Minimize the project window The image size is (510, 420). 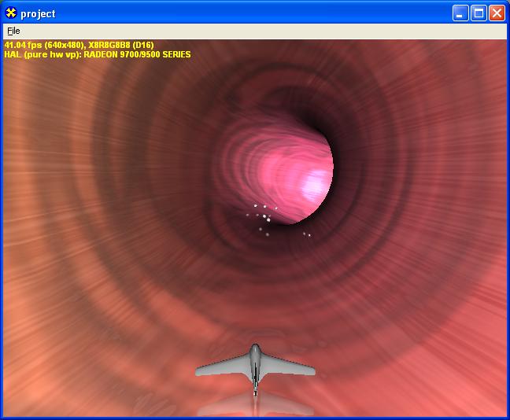click(460, 13)
